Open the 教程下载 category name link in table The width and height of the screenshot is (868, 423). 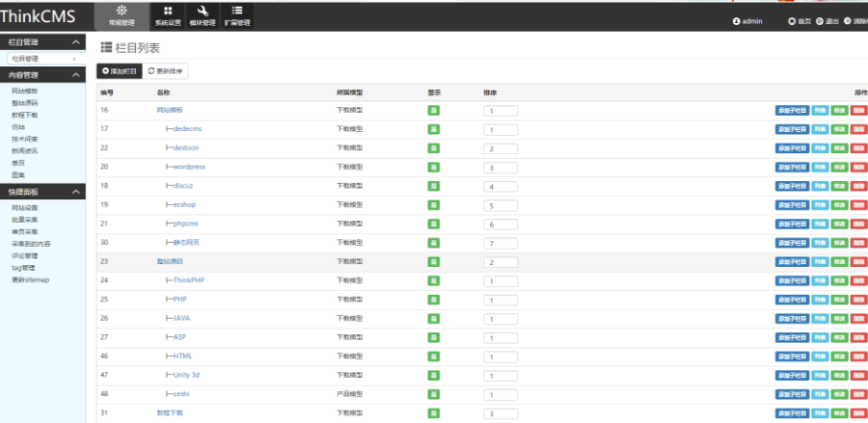tap(170, 412)
